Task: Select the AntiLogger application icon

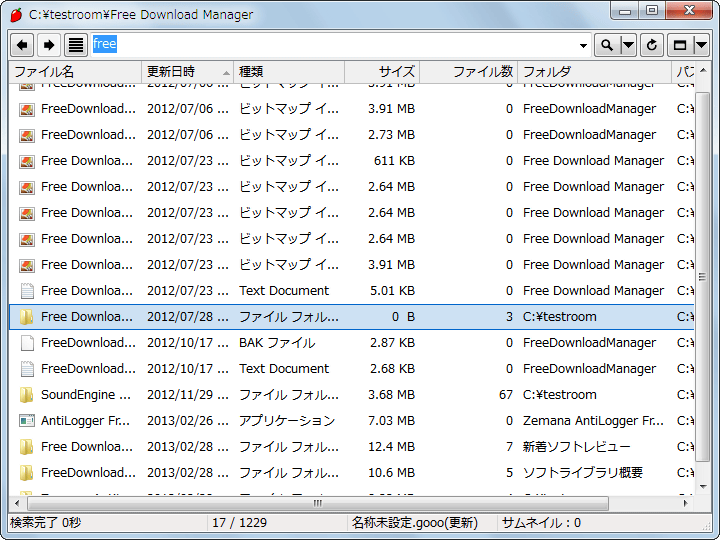Action: tap(27, 421)
